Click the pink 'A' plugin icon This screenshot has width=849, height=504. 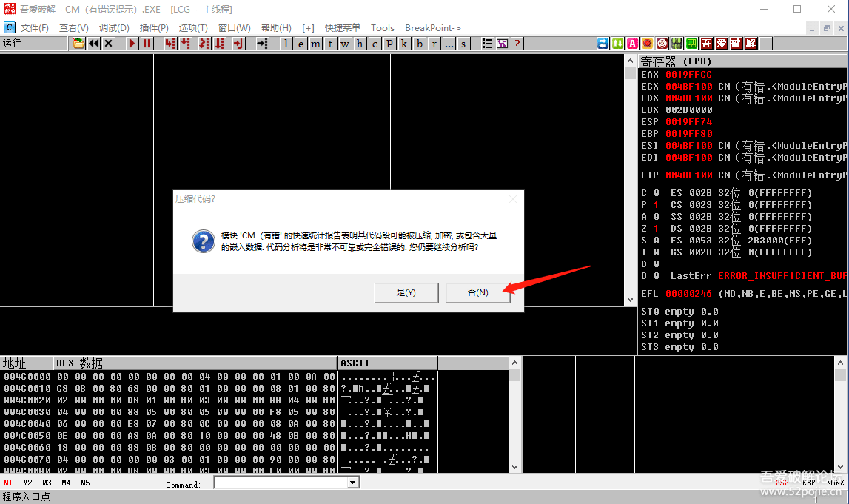click(x=632, y=44)
